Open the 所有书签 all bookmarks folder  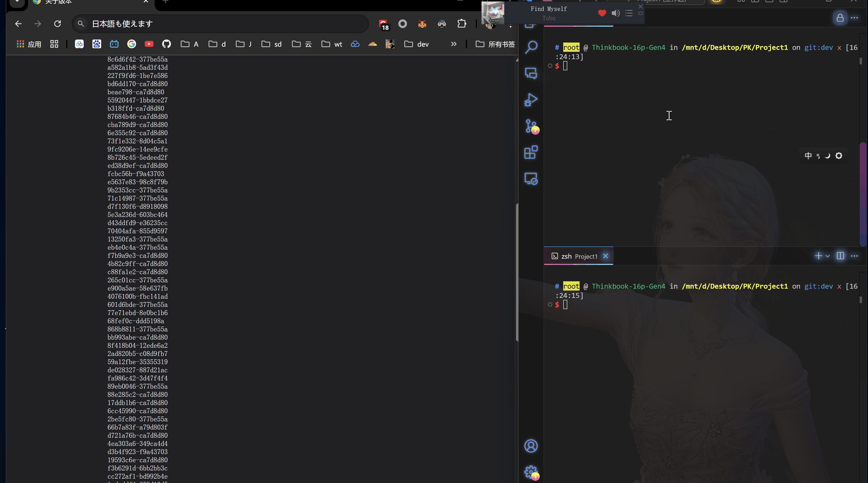[x=495, y=44]
